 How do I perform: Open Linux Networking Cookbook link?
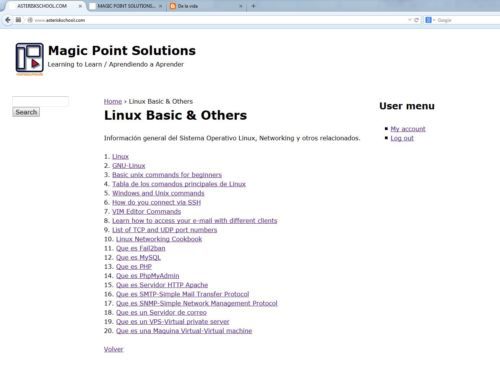(159, 239)
